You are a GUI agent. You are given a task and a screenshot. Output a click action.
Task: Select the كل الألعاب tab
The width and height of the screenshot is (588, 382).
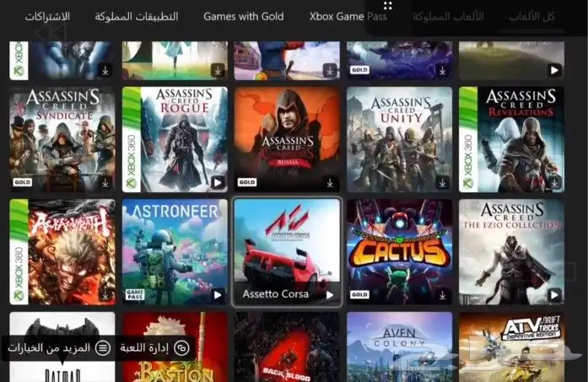[531, 17]
